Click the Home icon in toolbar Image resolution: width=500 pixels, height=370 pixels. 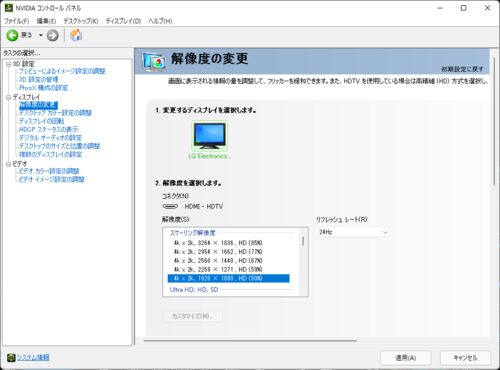[x=76, y=35]
